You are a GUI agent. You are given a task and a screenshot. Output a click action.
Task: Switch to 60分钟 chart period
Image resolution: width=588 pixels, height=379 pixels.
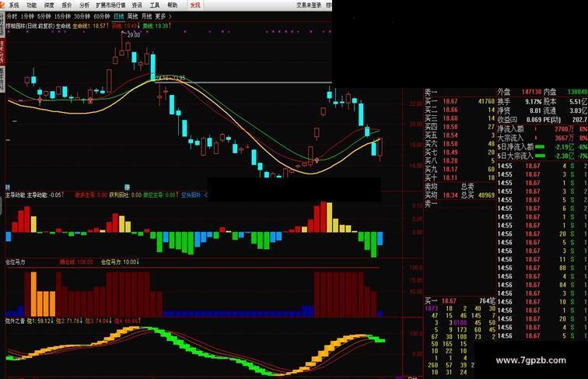[x=102, y=16]
